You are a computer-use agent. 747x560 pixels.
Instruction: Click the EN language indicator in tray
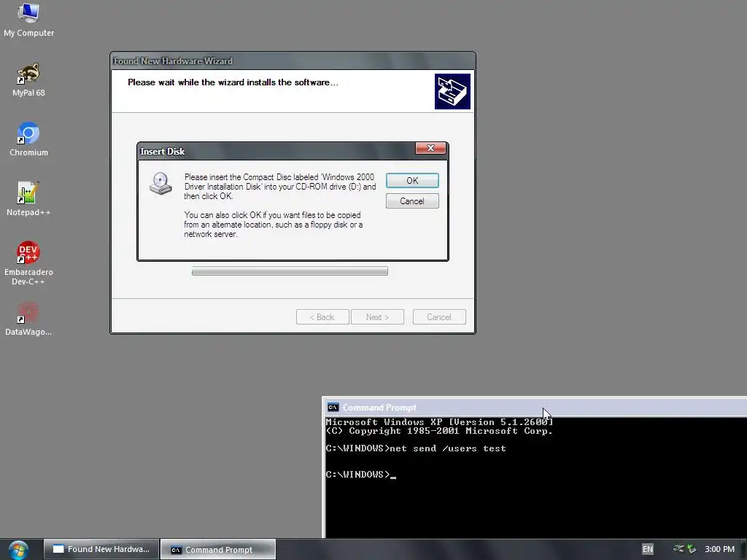pyautogui.click(x=648, y=549)
